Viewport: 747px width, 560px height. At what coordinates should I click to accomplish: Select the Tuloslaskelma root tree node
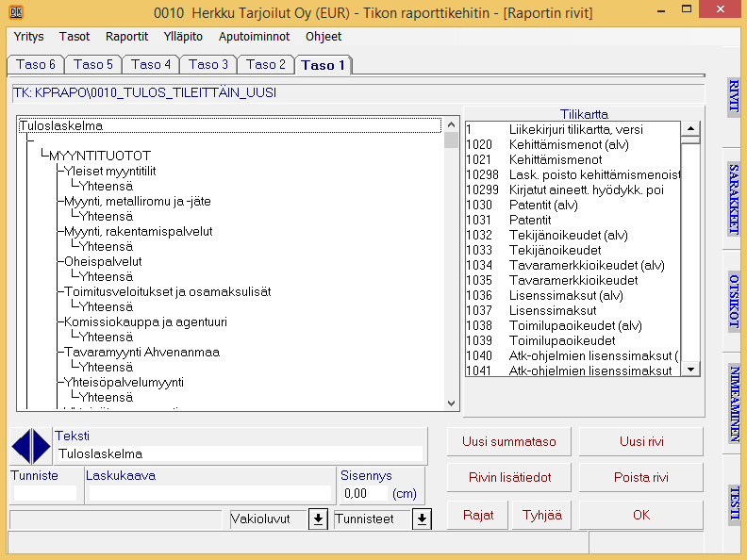[229, 125]
